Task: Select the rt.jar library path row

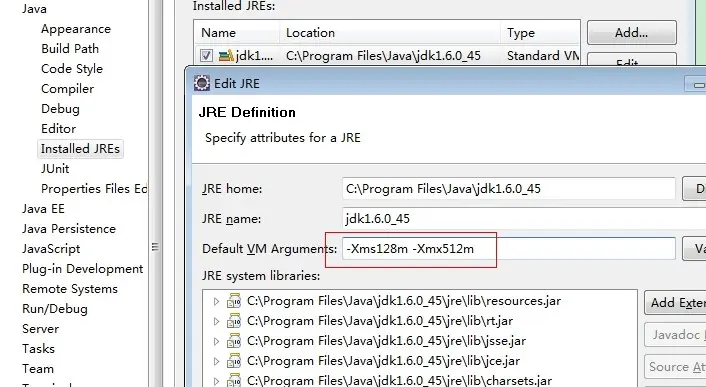Action: point(380,321)
